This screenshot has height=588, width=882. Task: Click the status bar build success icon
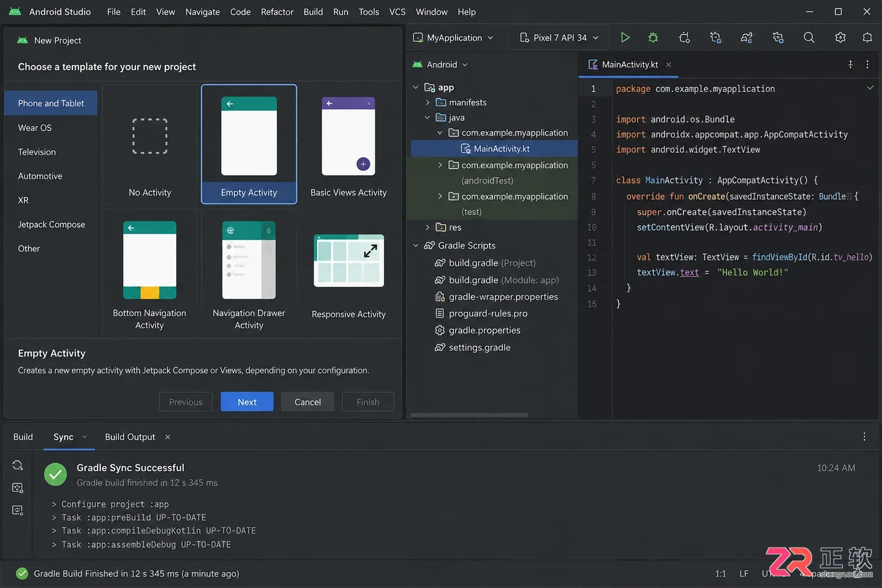pos(22,573)
